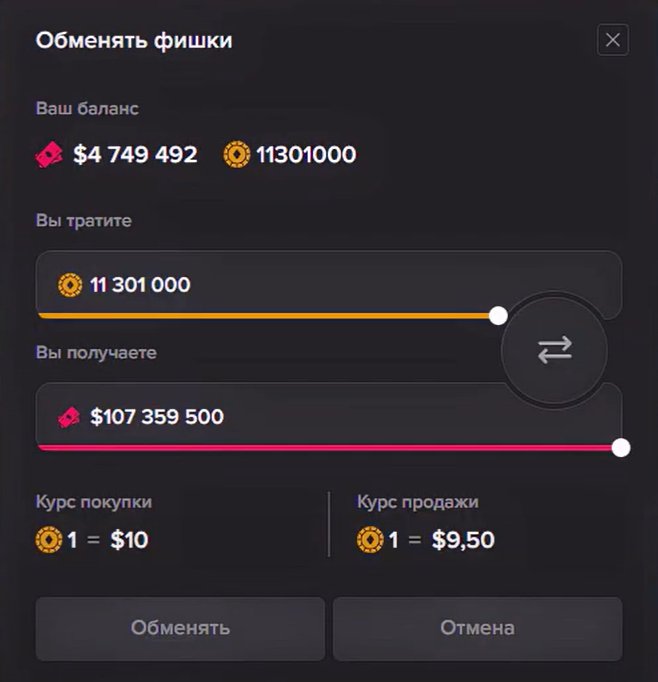The width and height of the screenshot is (658, 682).
Task: Click the $9,50 sell rate value
Action: tap(463, 540)
